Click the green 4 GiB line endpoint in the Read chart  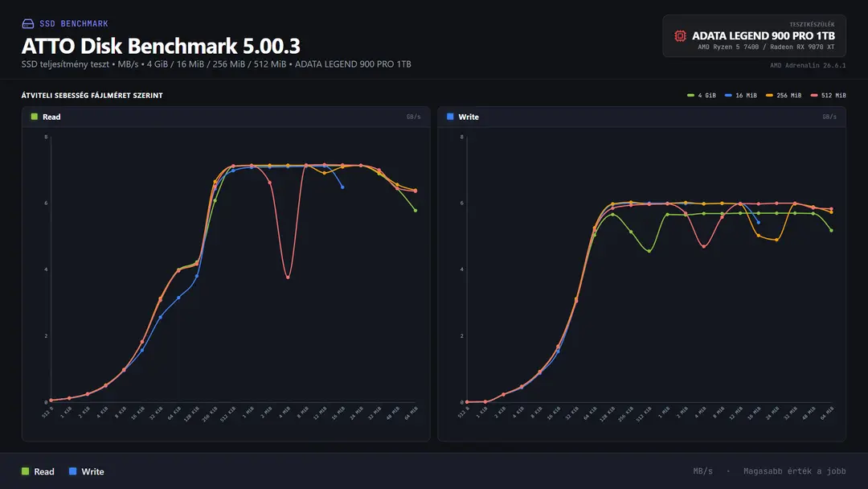click(x=416, y=211)
